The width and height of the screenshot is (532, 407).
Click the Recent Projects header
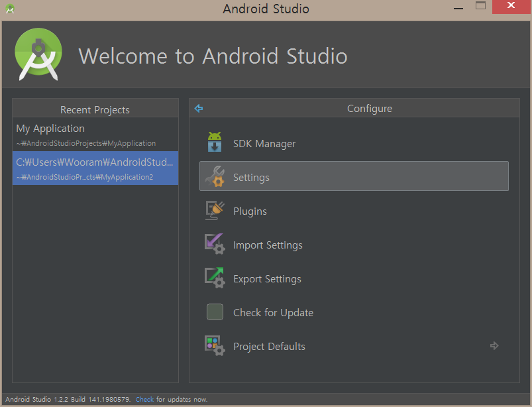pos(95,109)
